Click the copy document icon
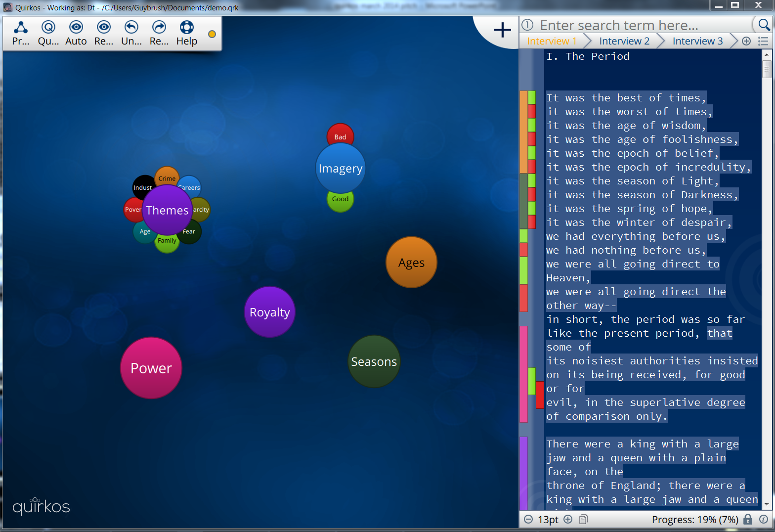 tap(583, 519)
